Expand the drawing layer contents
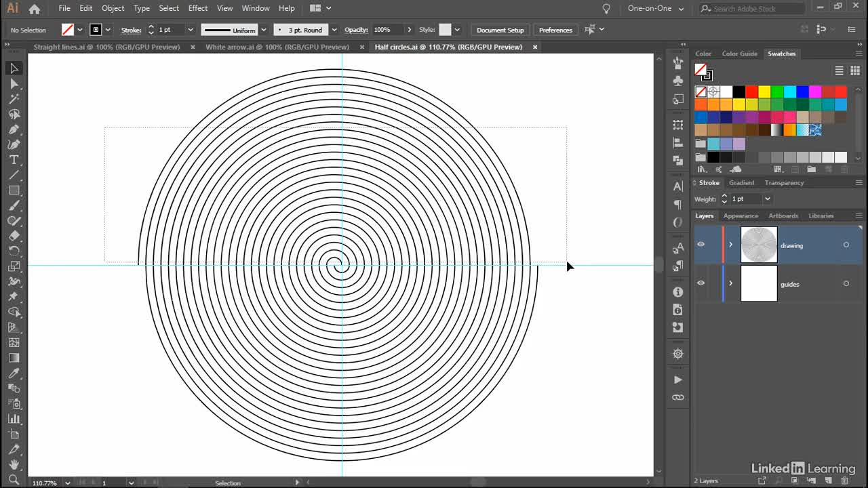 click(x=730, y=245)
